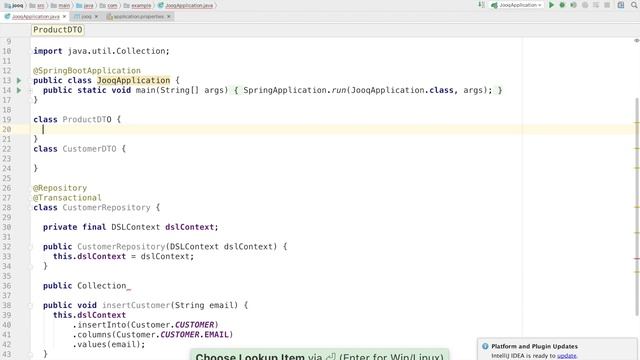Fold insertCustomer method at line 38
640x360 pixels.
coord(31,305)
